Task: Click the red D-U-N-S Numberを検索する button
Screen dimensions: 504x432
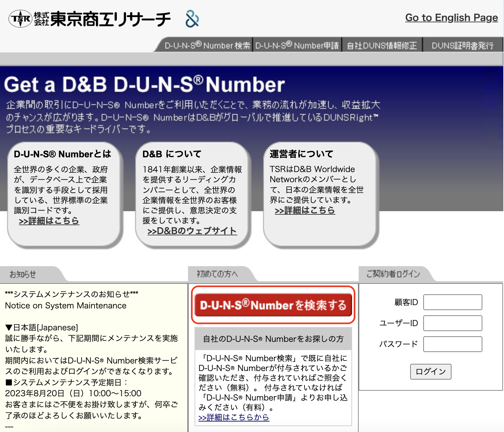Action: point(273,305)
